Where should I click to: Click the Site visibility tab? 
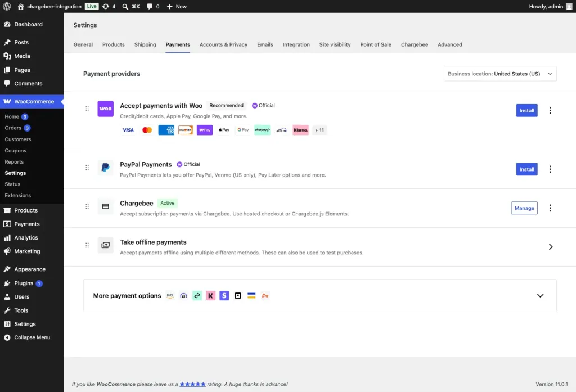335,44
